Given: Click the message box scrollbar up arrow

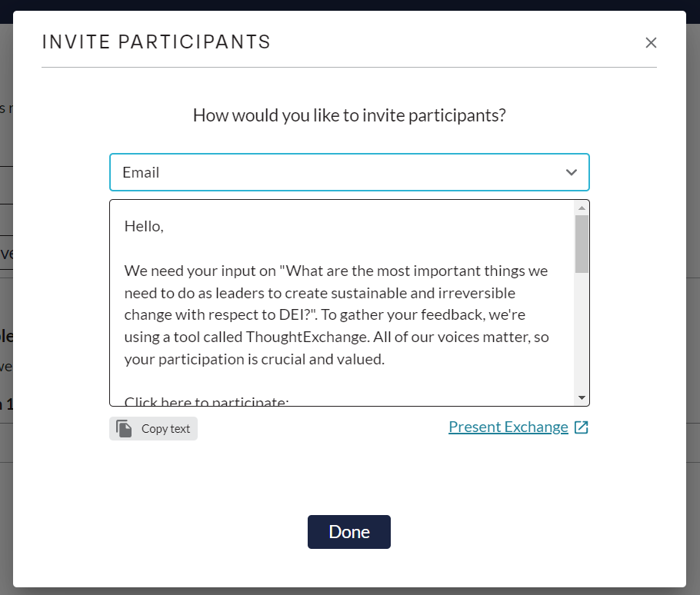Looking at the screenshot, I should pos(582,208).
